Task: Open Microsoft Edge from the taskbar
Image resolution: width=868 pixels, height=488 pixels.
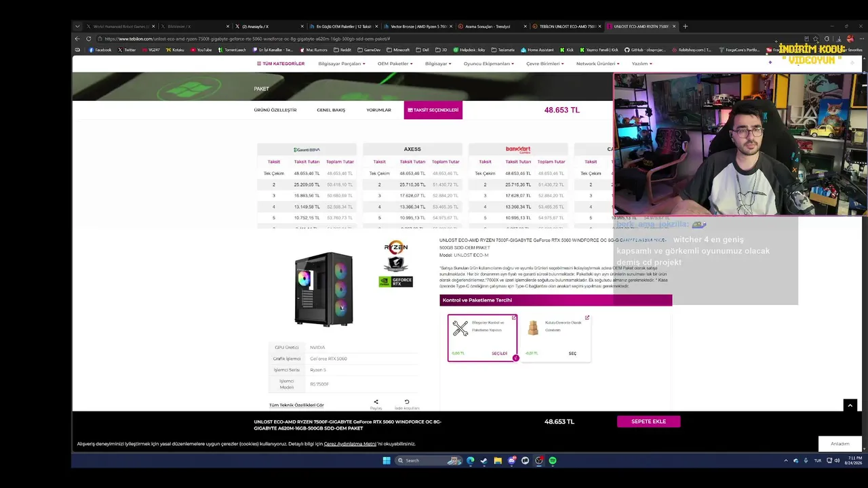Action: tap(470, 461)
